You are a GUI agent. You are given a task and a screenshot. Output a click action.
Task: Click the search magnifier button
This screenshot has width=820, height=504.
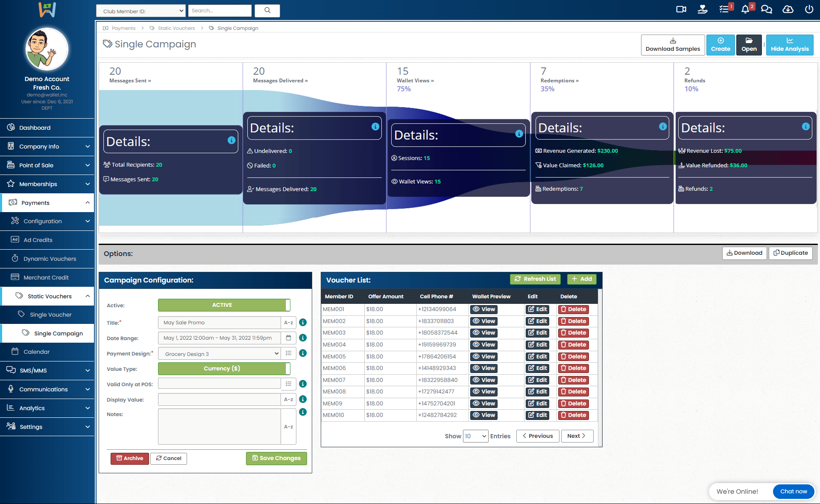coord(267,11)
